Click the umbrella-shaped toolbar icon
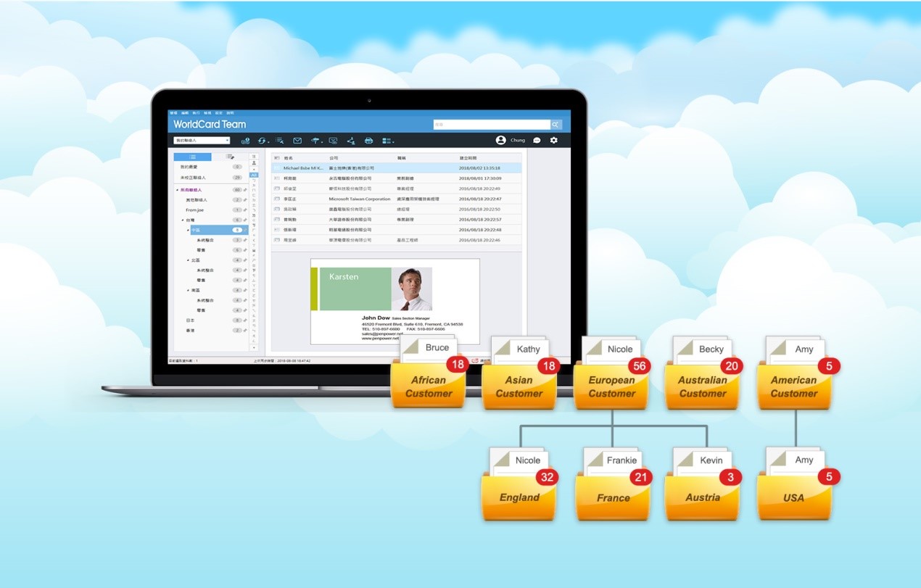 click(x=315, y=141)
